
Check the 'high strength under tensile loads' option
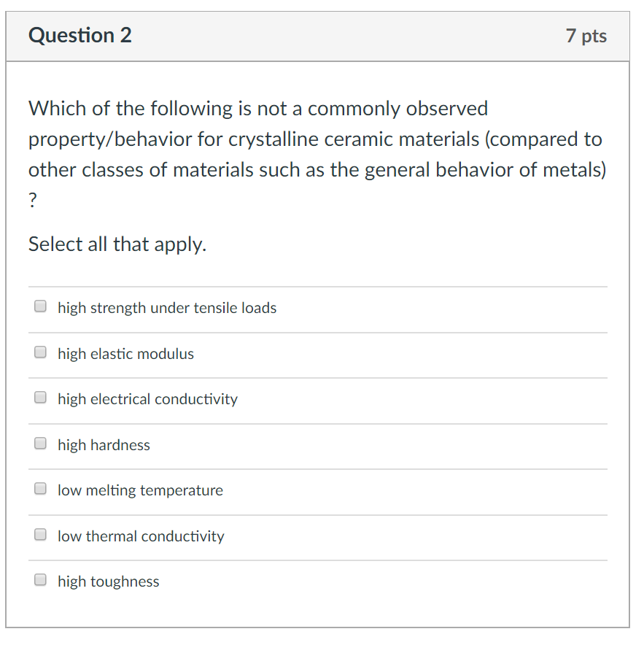point(40,306)
